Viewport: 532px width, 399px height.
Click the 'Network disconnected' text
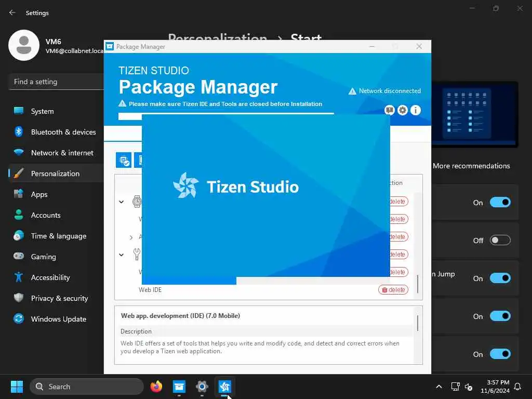point(390,91)
